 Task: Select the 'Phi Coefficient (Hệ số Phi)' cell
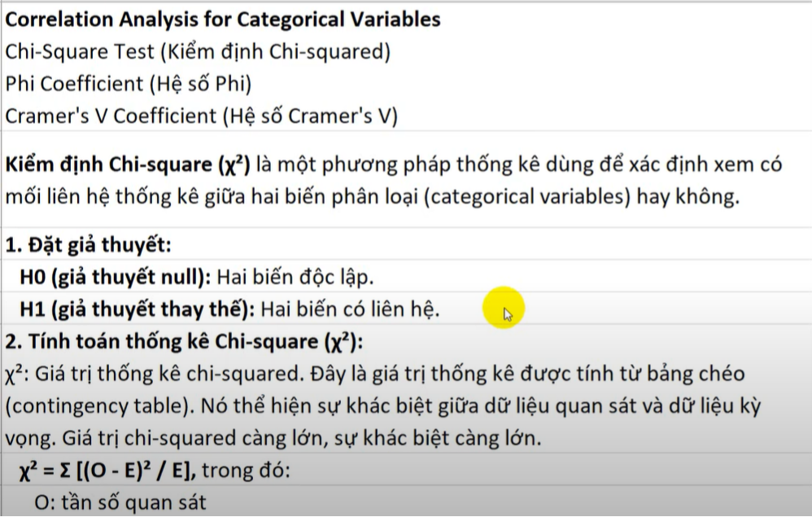point(129,83)
